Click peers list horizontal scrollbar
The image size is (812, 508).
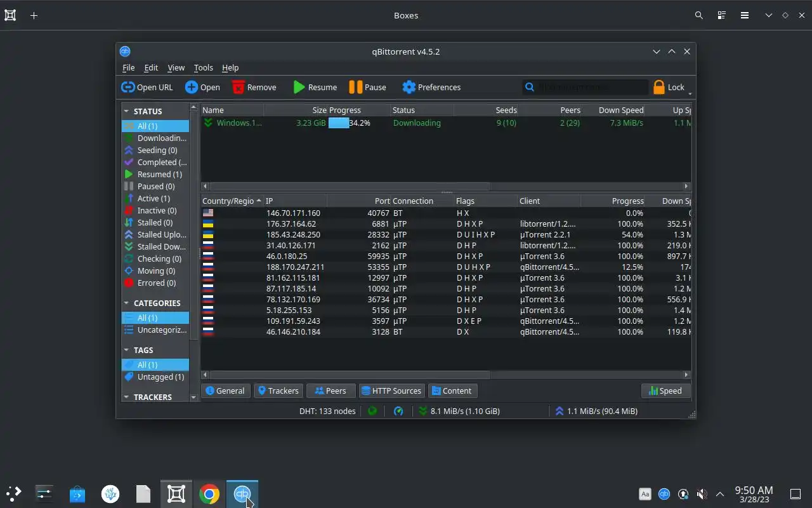click(x=350, y=375)
